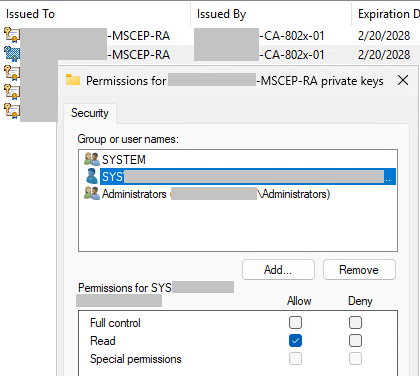Click the selected SYS user account icon
Screen dimensions: 420x376
(92, 176)
